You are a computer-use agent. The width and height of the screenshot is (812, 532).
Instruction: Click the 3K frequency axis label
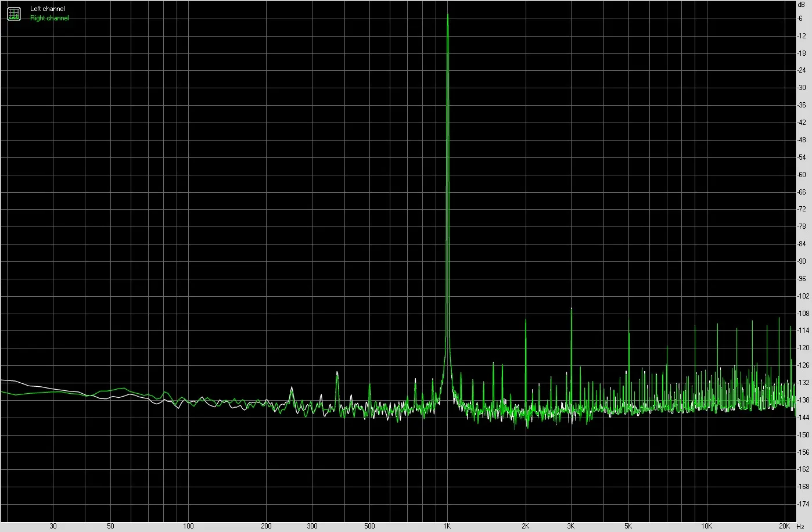click(571, 526)
